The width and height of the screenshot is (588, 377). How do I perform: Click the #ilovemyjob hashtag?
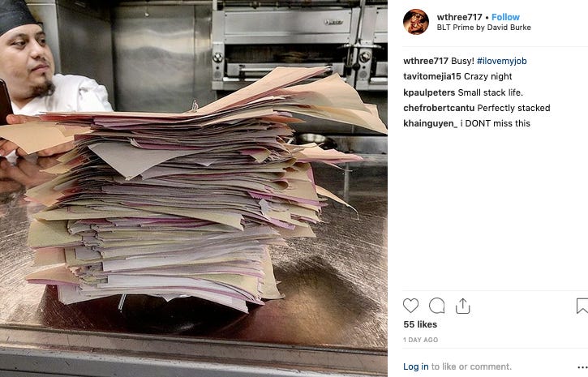(x=502, y=61)
